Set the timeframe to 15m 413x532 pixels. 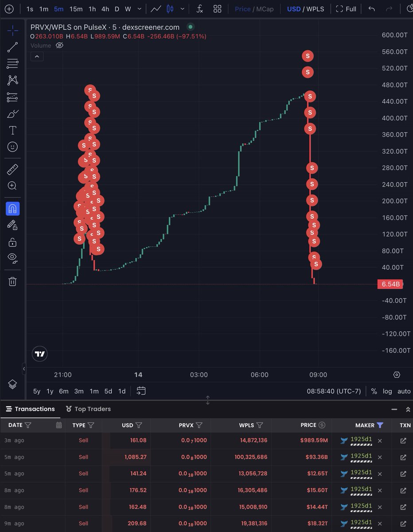click(76, 9)
